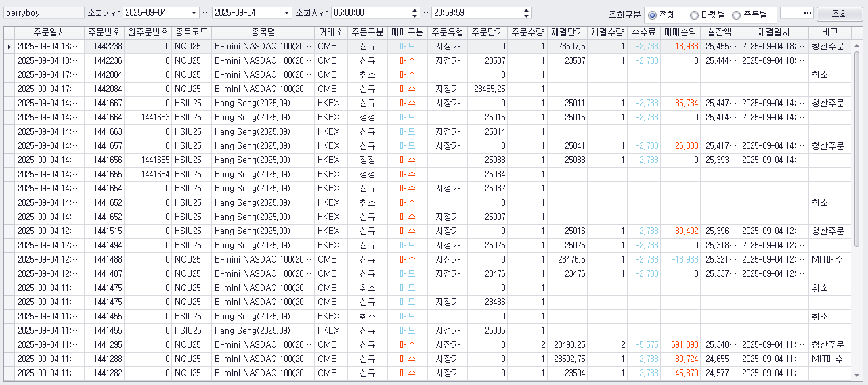Click the order price 23486
868x385 pixels.
tap(495, 302)
